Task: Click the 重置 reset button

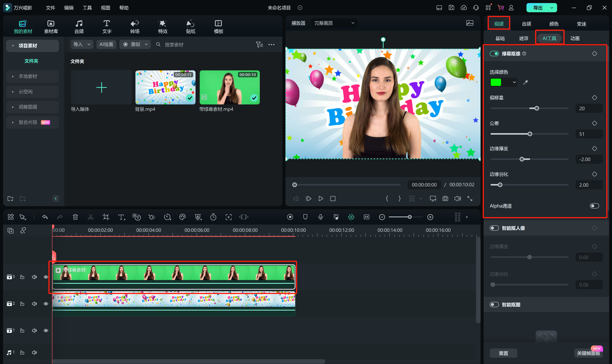Action: (x=503, y=353)
